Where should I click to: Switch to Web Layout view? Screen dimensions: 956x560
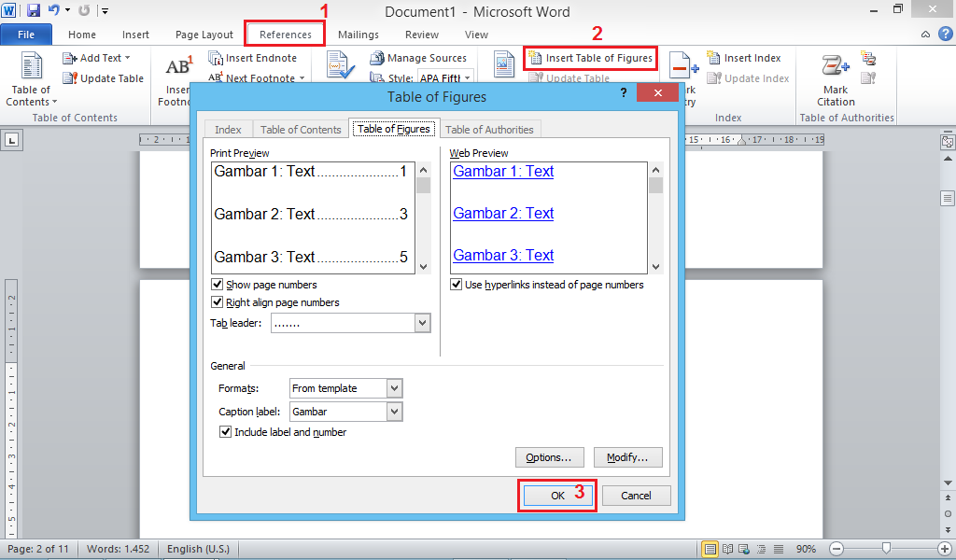click(x=743, y=548)
